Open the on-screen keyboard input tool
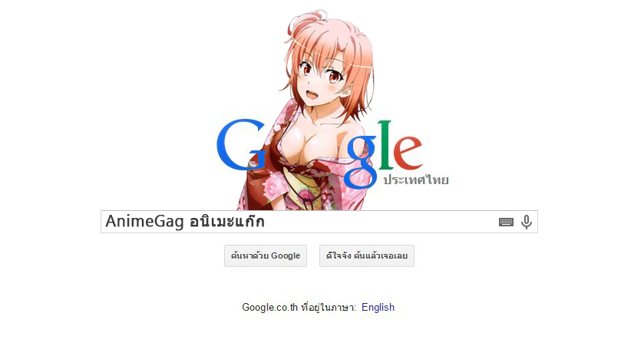The width and height of the screenshot is (644, 356). point(506,222)
